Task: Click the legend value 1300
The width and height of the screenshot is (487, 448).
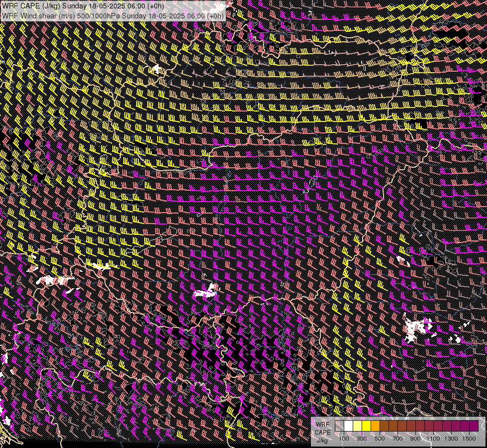Action: tap(451, 439)
